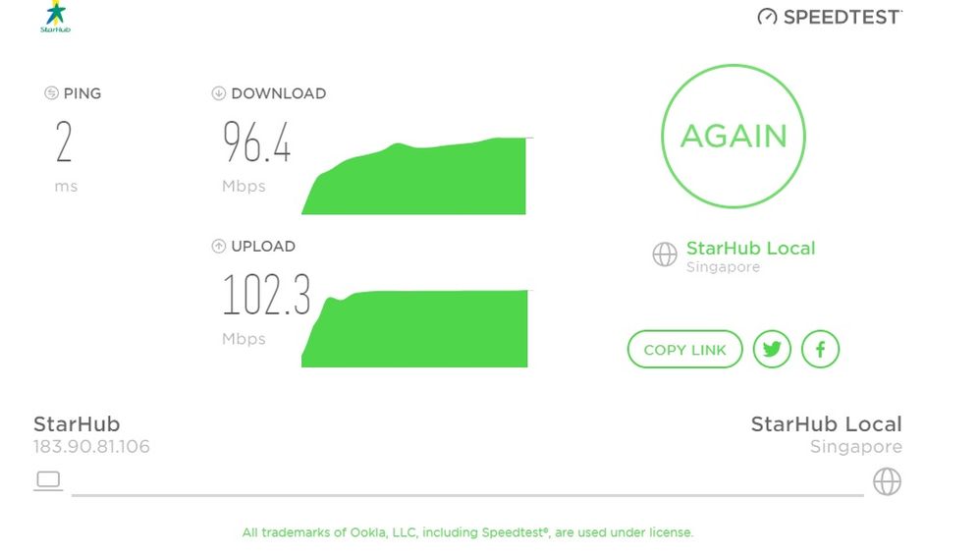Click the download speed graph
980x560 pixels.
click(x=416, y=176)
